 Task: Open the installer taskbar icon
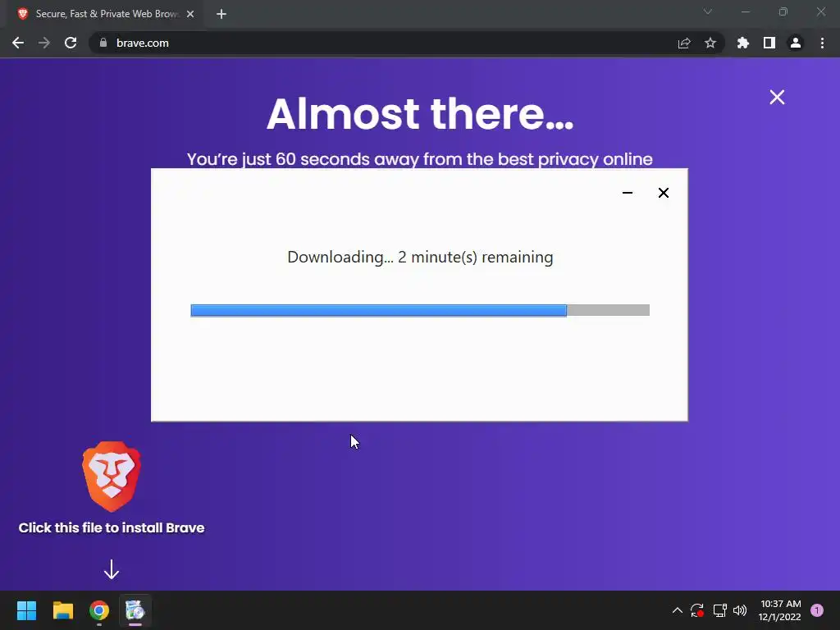pyautogui.click(x=135, y=610)
